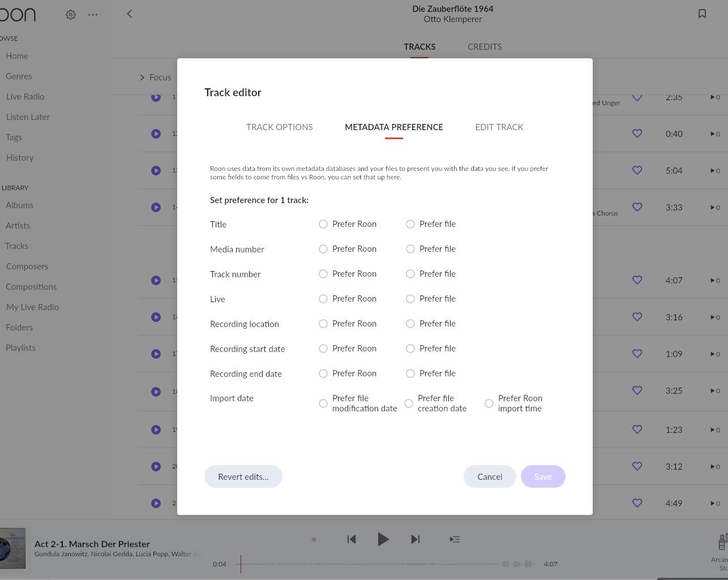This screenshot has width=728, height=580.
Task: Open Live Radio in the sidebar
Action: 25,97
